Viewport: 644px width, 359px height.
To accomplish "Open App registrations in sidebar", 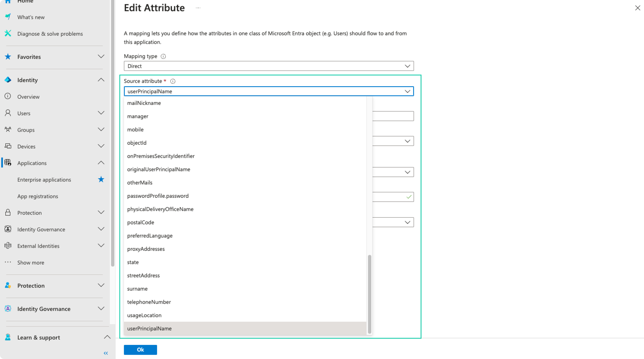I will pos(38,196).
